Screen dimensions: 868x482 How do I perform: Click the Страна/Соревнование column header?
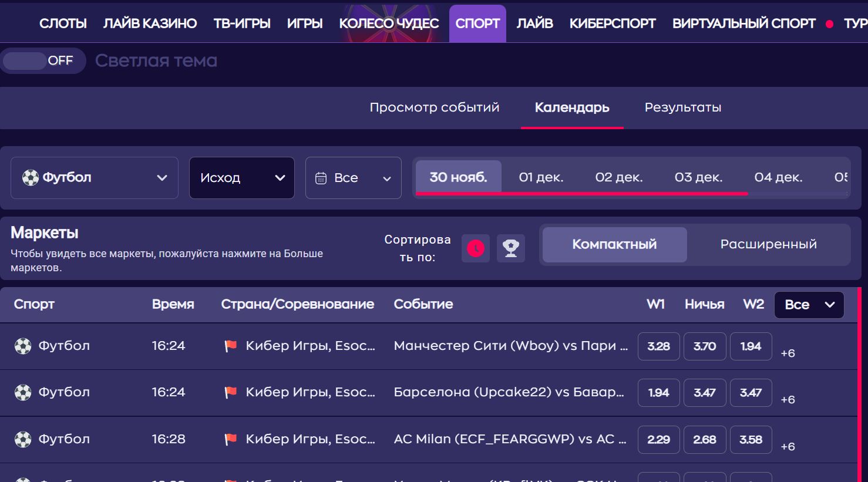tap(298, 304)
